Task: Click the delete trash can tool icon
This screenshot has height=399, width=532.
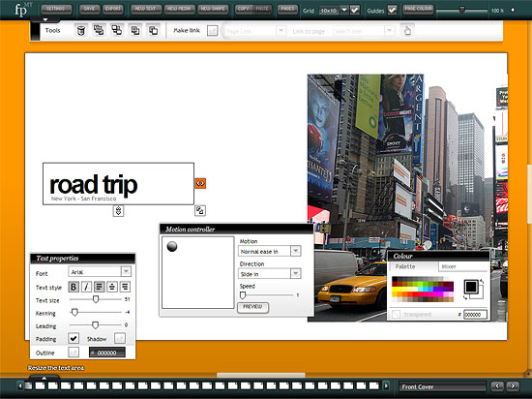Action: pyautogui.click(x=80, y=31)
